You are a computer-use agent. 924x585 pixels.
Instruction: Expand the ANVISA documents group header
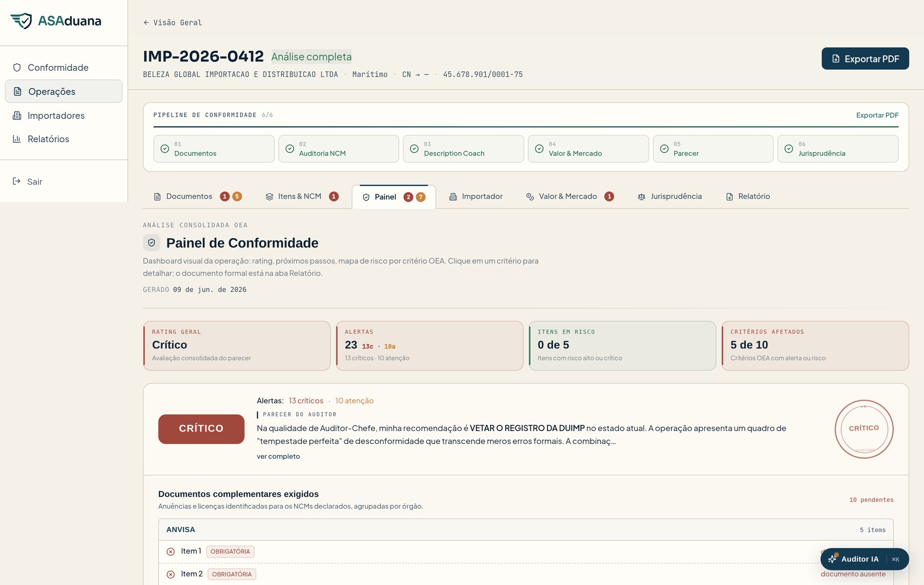526,530
